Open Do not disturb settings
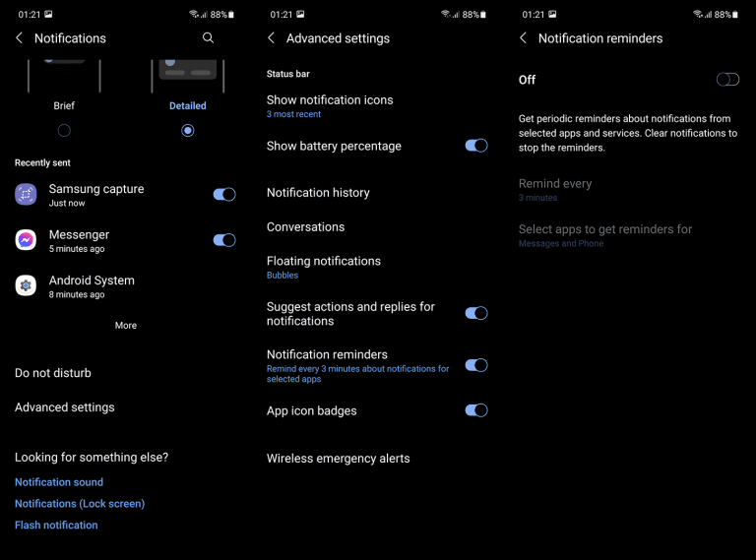 coord(53,373)
